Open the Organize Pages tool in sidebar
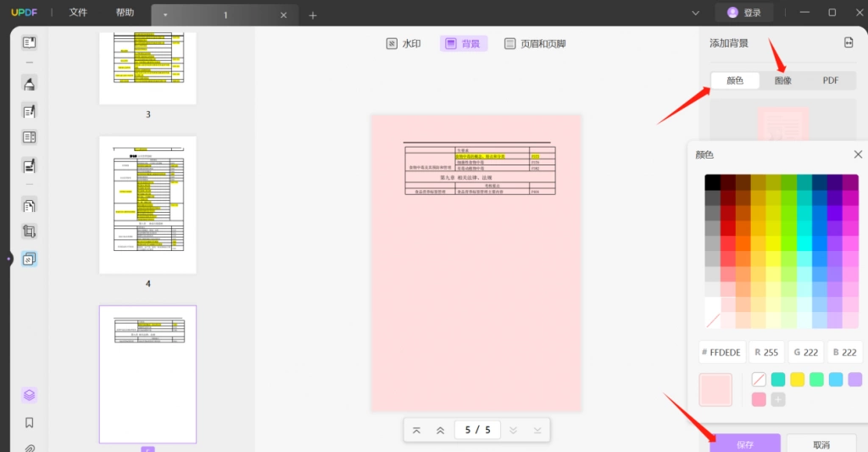The width and height of the screenshot is (868, 452). [x=30, y=205]
